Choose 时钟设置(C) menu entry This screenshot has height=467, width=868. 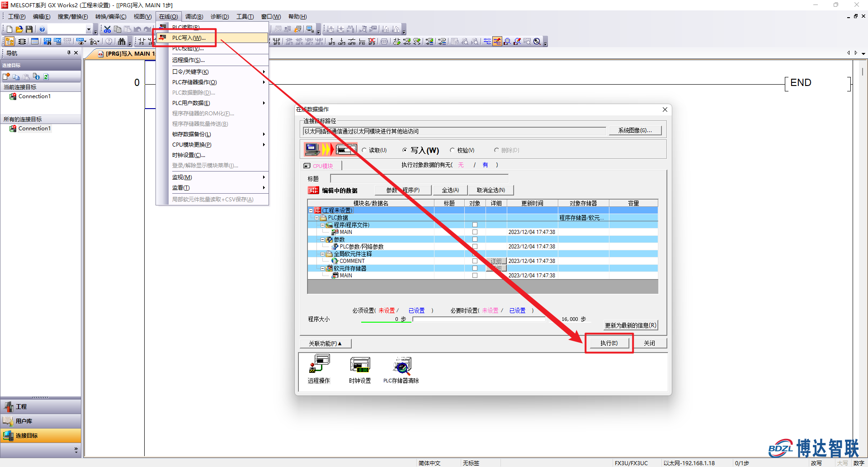tap(212, 155)
